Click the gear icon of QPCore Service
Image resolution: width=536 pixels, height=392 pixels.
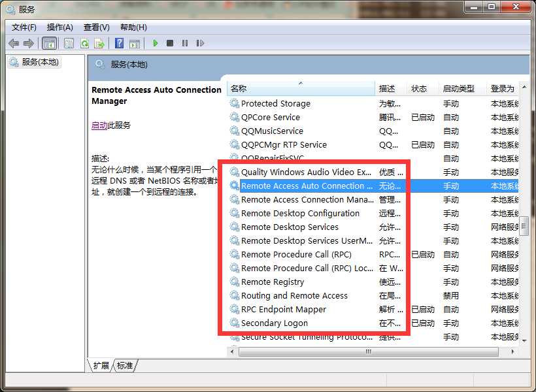pos(234,117)
